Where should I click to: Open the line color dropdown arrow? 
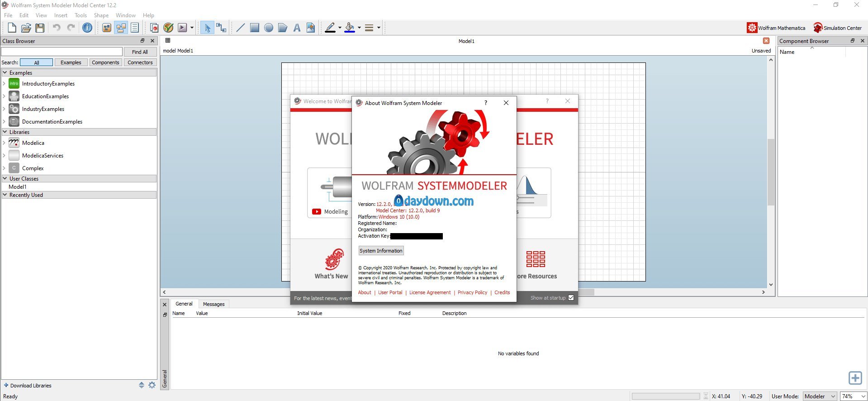point(340,28)
